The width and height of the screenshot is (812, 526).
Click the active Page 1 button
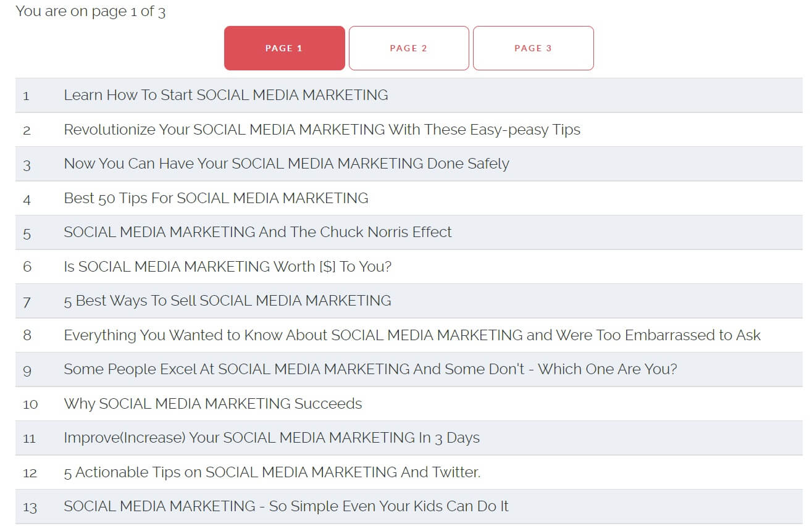[284, 48]
